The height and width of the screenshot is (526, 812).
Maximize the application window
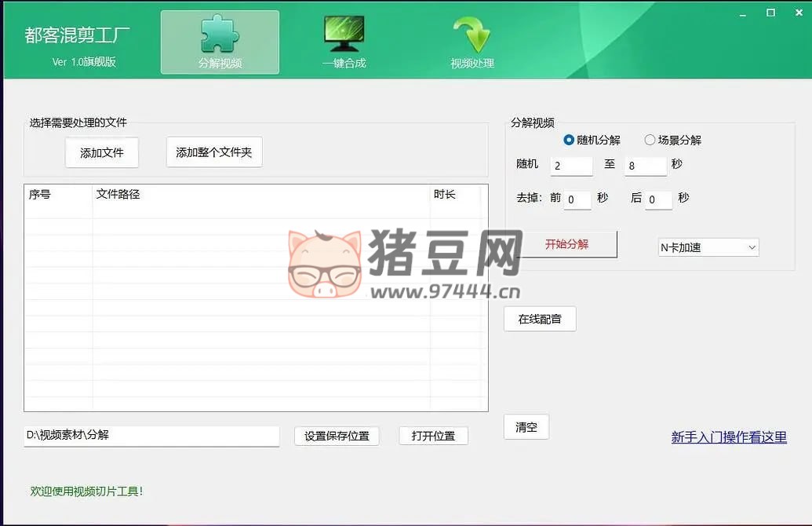(770, 13)
